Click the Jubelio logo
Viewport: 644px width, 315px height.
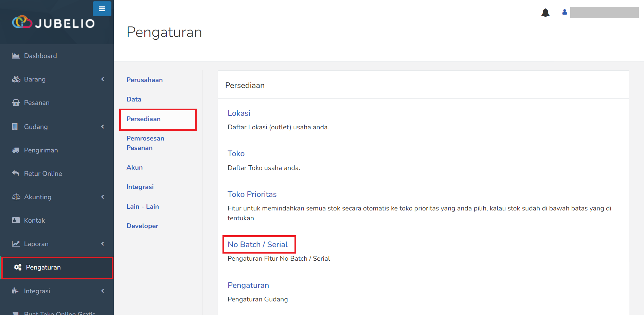pyautogui.click(x=54, y=22)
